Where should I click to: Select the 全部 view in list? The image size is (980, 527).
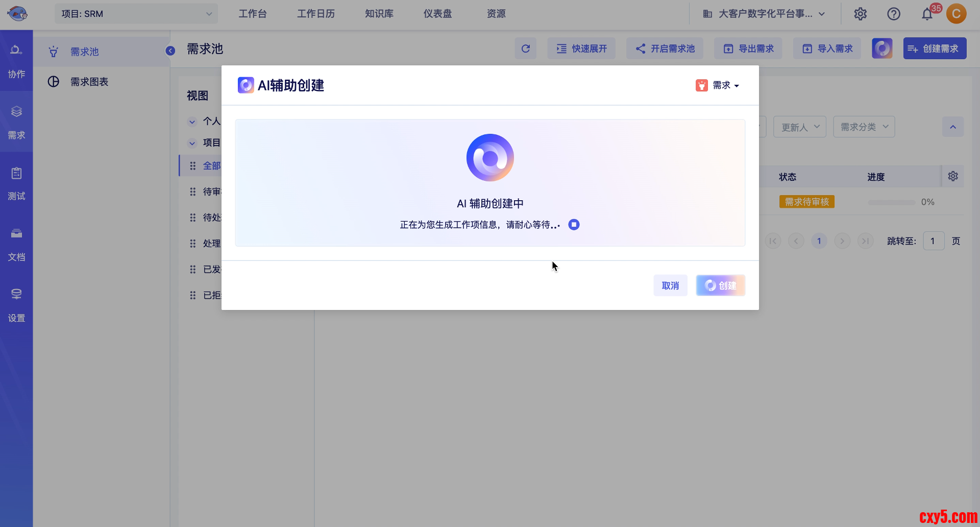[212, 166]
